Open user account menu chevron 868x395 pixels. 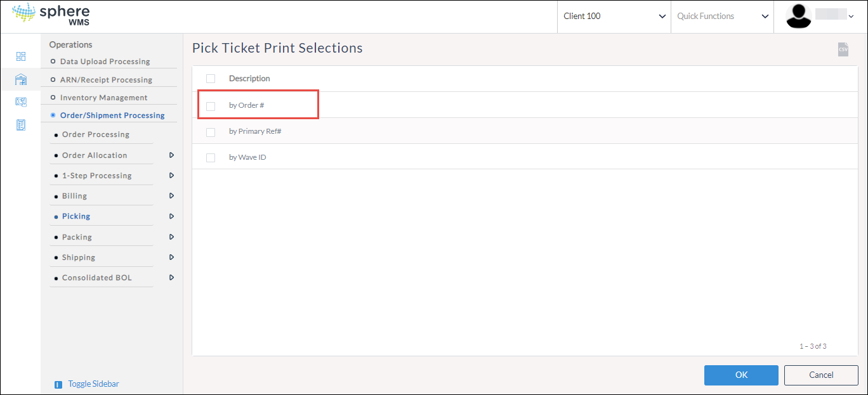(851, 16)
